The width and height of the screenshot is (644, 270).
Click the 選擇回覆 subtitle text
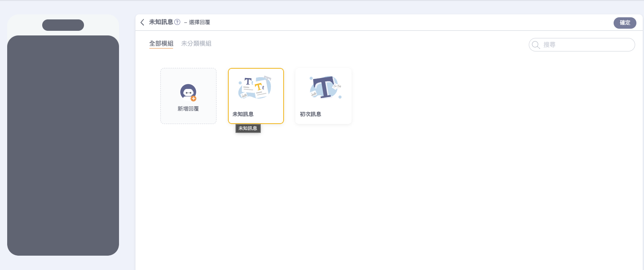pos(199,22)
